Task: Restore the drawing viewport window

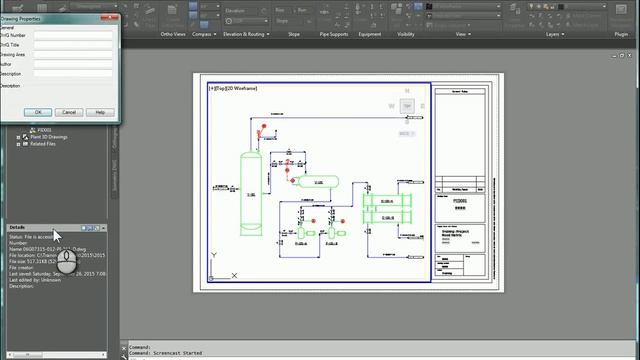Action: 622,56
